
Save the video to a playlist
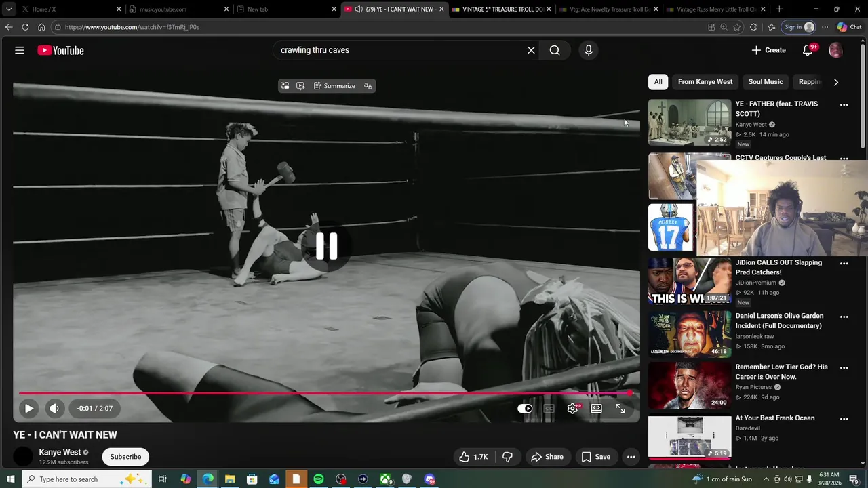point(595,457)
